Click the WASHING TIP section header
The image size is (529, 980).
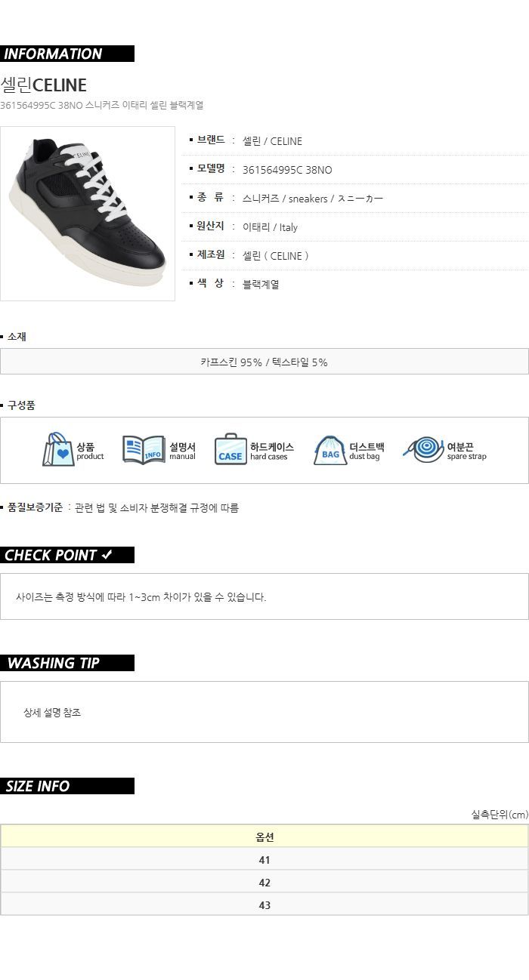[67, 663]
